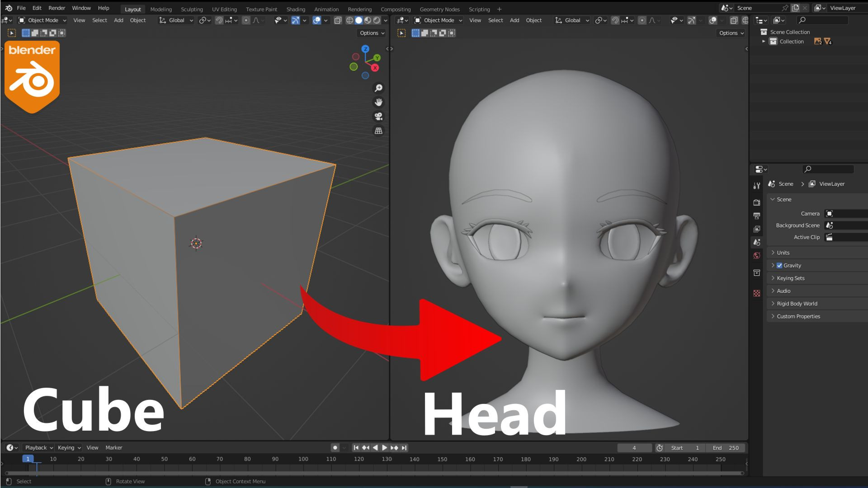Toggle show overlays in left viewport header
Viewport: 868px width, 488px height.
pos(316,20)
